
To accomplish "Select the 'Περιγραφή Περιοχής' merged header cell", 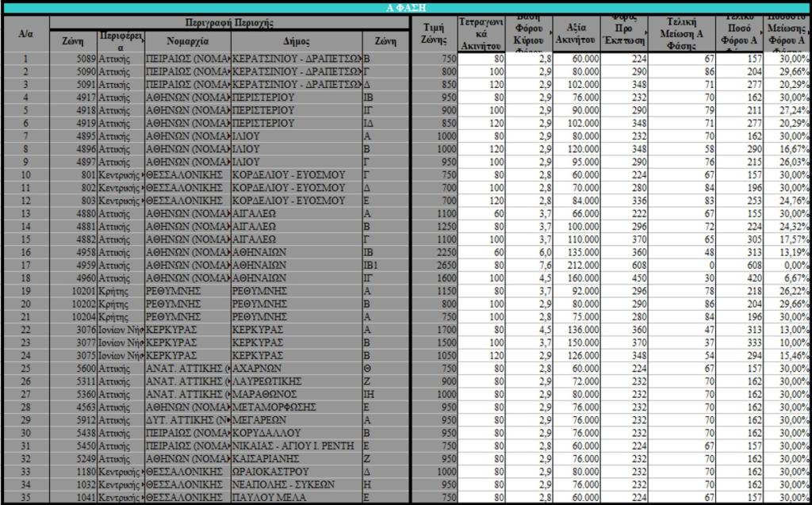I will pos(229,22).
